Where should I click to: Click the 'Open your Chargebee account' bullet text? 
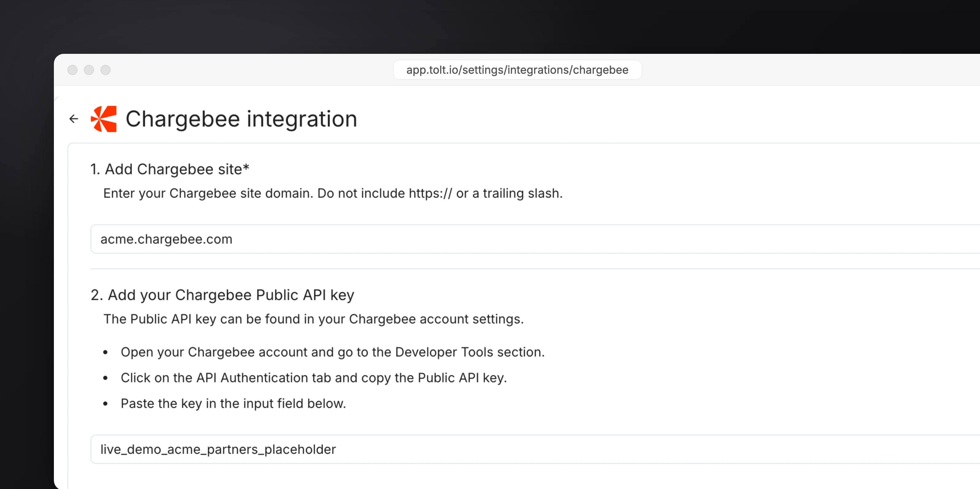333,352
